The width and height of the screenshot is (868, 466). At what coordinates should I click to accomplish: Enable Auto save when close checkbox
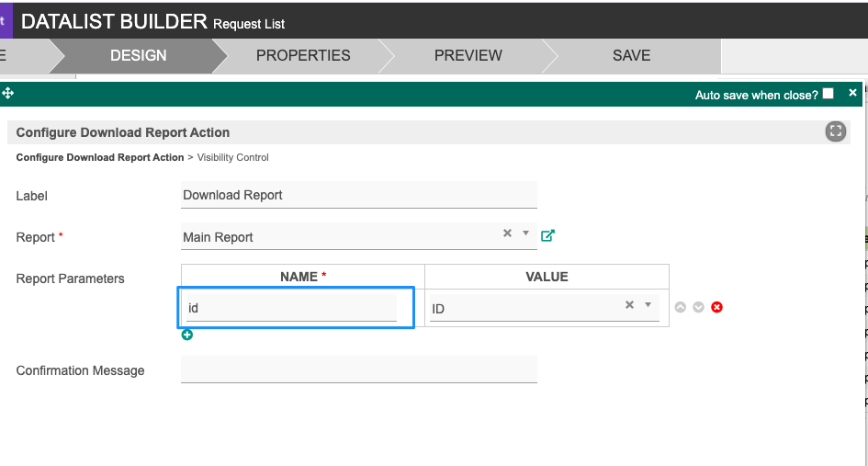(829, 94)
